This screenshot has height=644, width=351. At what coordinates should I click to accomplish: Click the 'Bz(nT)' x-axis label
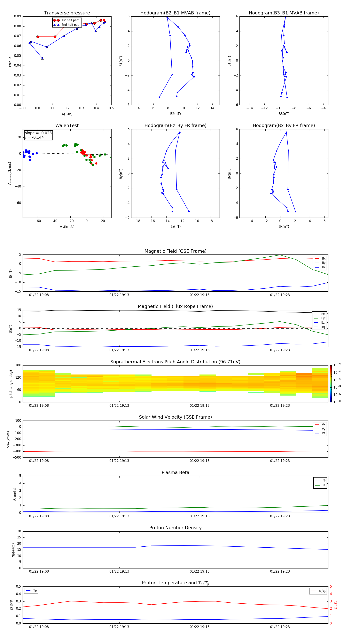coord(175,227)
